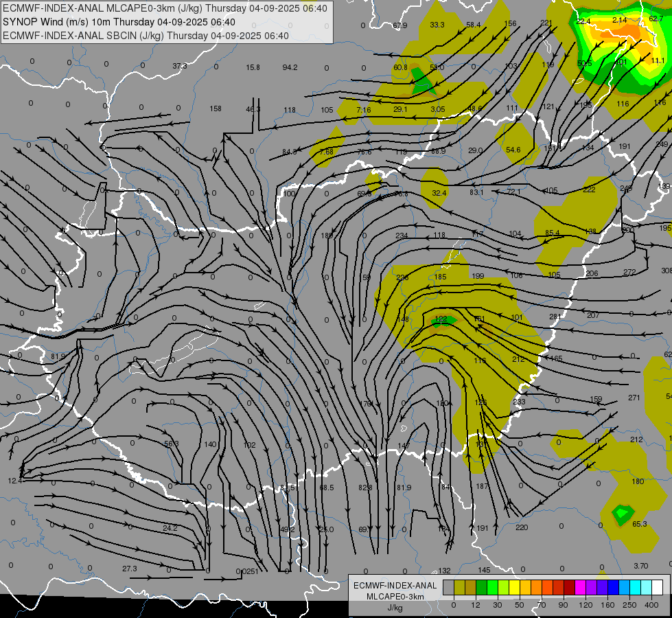Screen dimensions: 672x618
Task: Click the MLCAPE0-3km title line
Action: click(165, 8)
